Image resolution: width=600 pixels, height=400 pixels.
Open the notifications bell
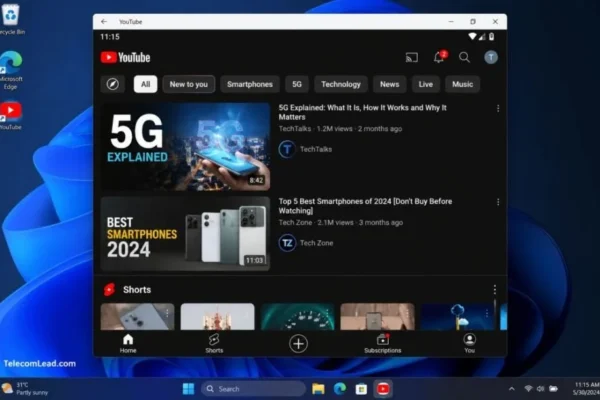[x=439, y=57]
